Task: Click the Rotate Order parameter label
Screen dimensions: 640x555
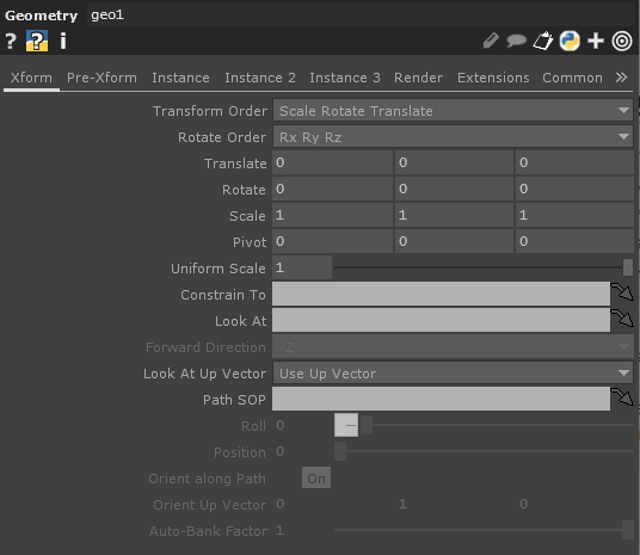Action: click(x=222, y=137)
